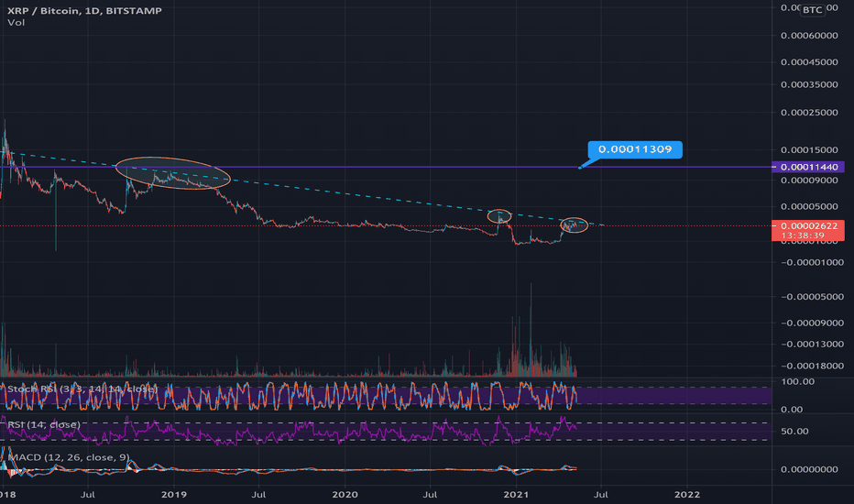This screenshot has height=504, width=854.
Task: Click the 2022 time axis label
Action: pyautogui.click(x=687, y=495)
